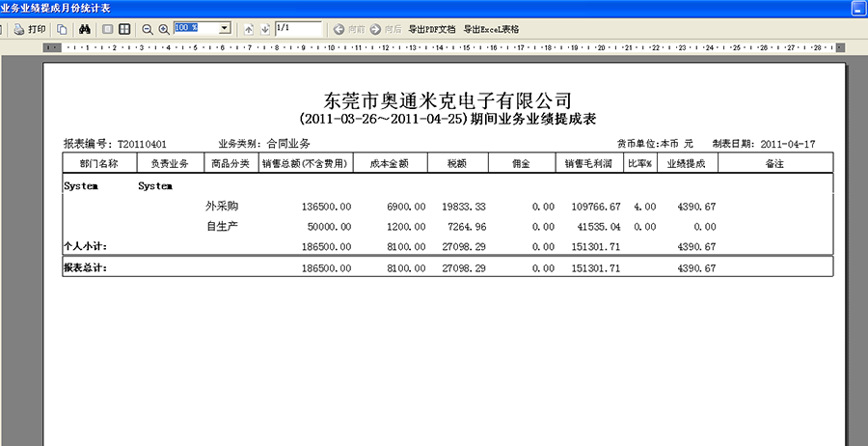Switch to multi-page grid view icon
This screenshot has width=868, height=446.
(x=124, y=29)
